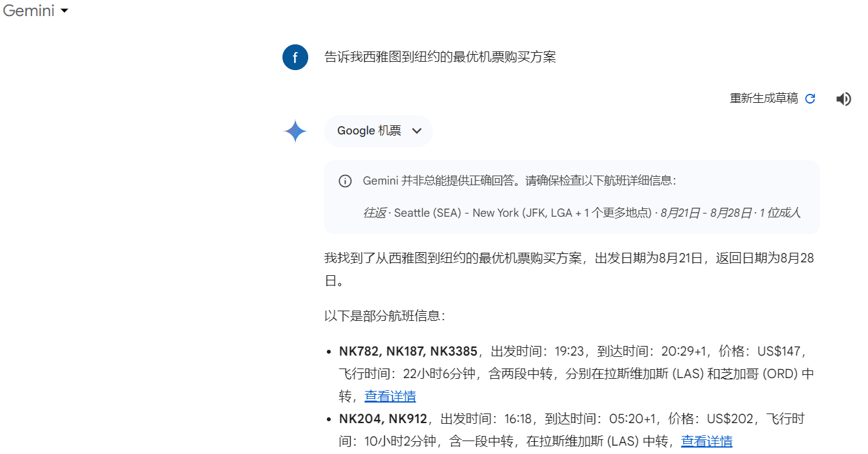Expand the Google 机票 chip
Viewport: 868px width, 454px height.
coord(379,131)
